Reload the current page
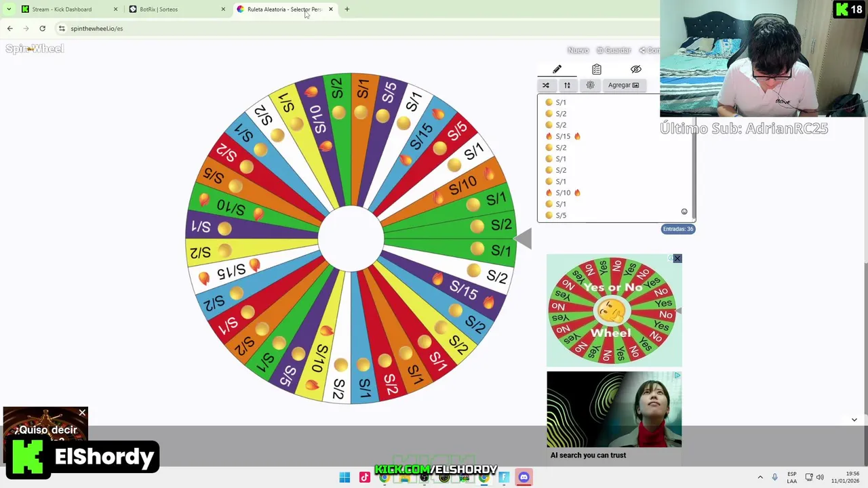Viewport: 868px width, 488px height. pos(42,28)
